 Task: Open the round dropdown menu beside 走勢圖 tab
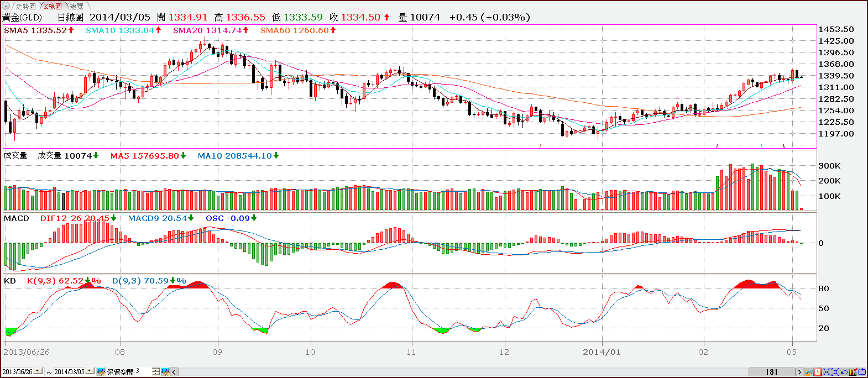pos(6,6)
